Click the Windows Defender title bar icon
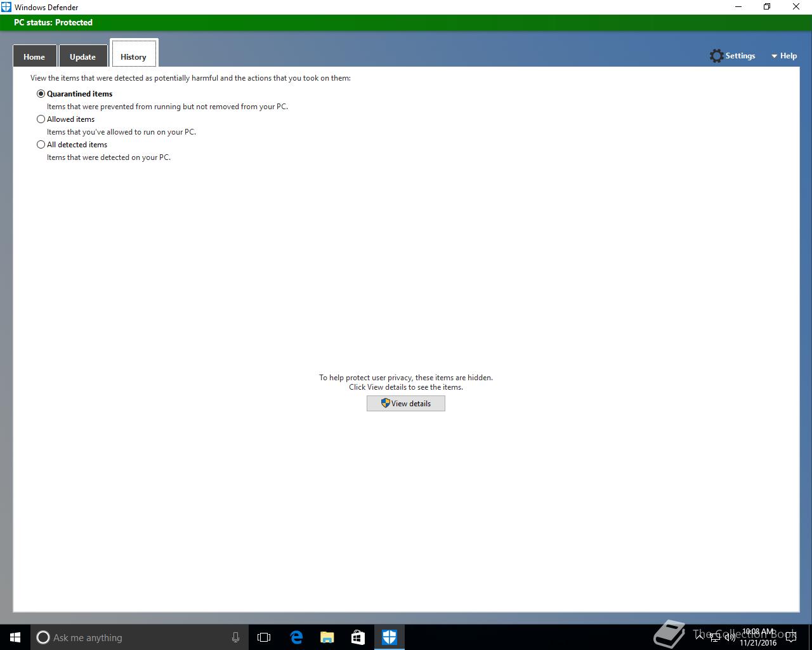Screen dimensions: 812x650 (6, 7)
